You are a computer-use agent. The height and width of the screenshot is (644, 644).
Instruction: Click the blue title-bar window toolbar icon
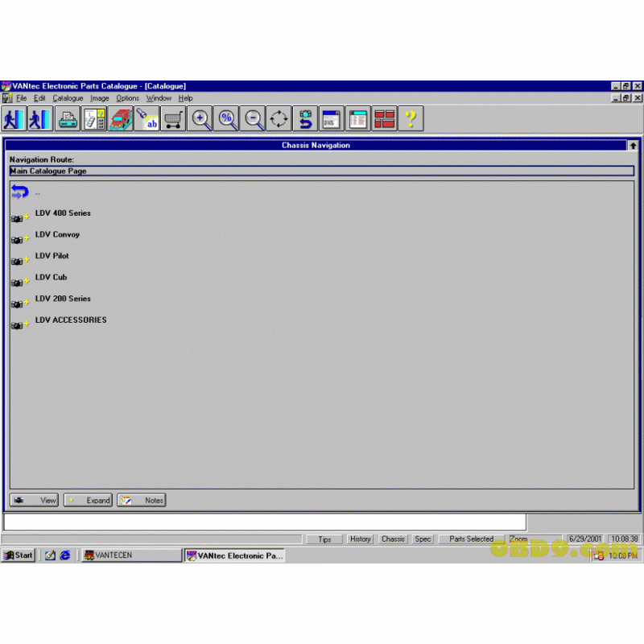332,119
